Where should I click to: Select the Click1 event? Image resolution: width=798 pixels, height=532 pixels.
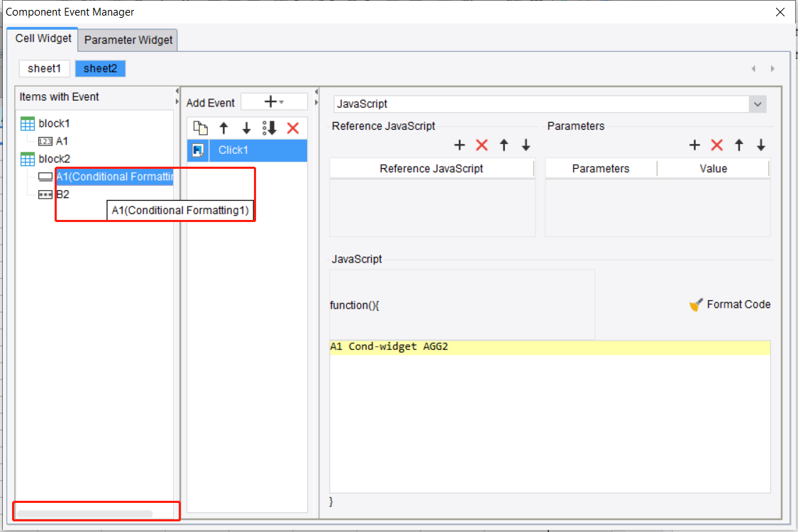248,150
